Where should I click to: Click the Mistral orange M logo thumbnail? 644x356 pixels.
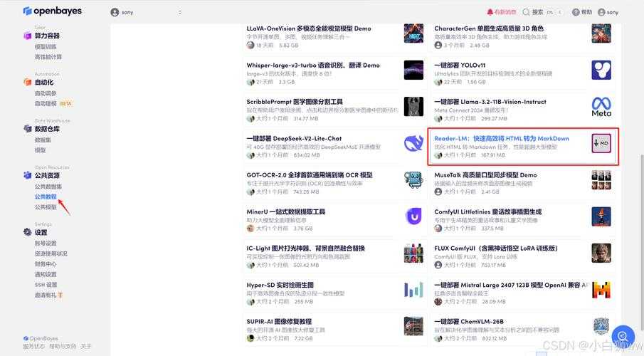pos(601,289)
